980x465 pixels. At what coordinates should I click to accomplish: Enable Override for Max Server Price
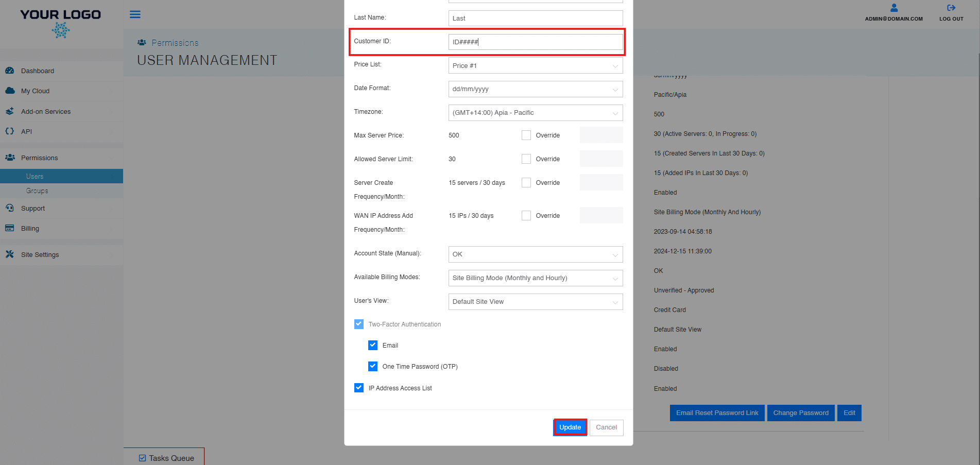[526, 135]
